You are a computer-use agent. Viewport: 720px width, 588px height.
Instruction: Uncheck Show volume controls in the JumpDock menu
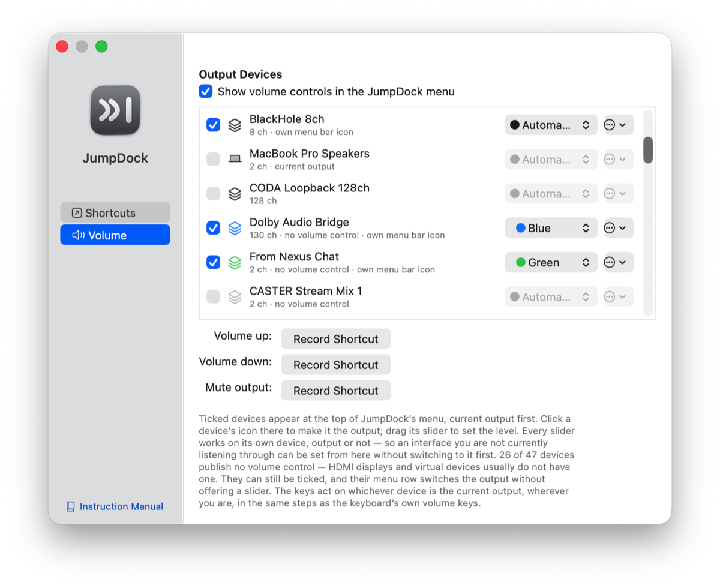pos(206,91)
